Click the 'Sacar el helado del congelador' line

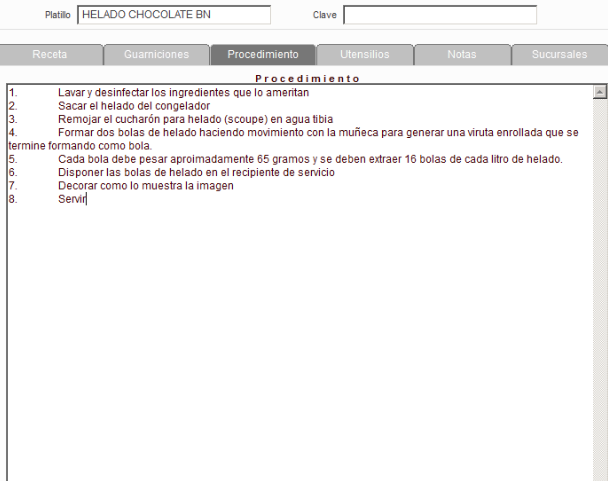coord(133,106)
